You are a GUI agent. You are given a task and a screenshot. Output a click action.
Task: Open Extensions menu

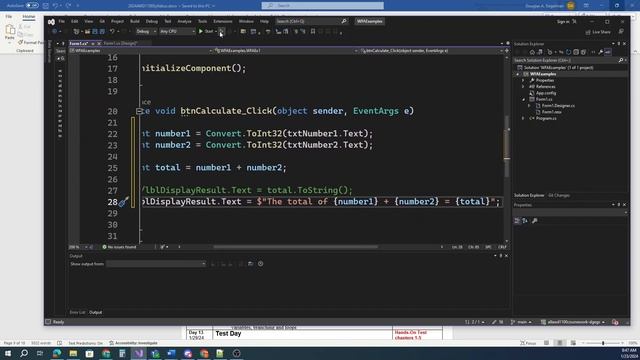pos(223,21)
